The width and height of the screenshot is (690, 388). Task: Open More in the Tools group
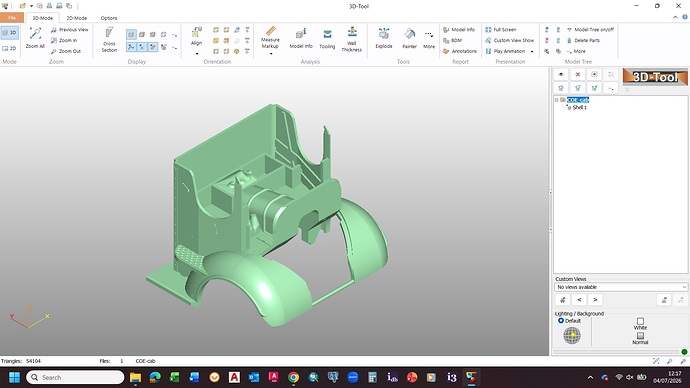click(429, 39)
